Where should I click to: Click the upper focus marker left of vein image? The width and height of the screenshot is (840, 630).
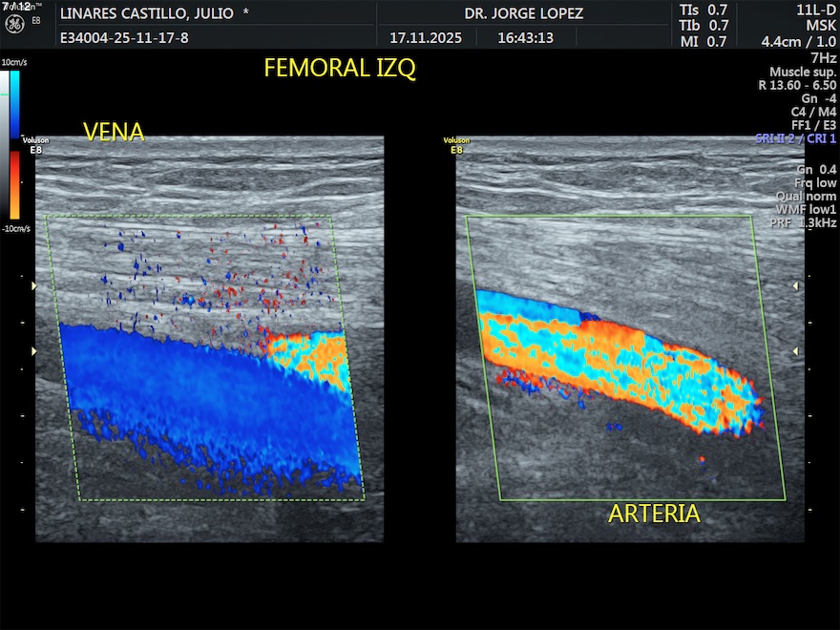tap(35, 285)
